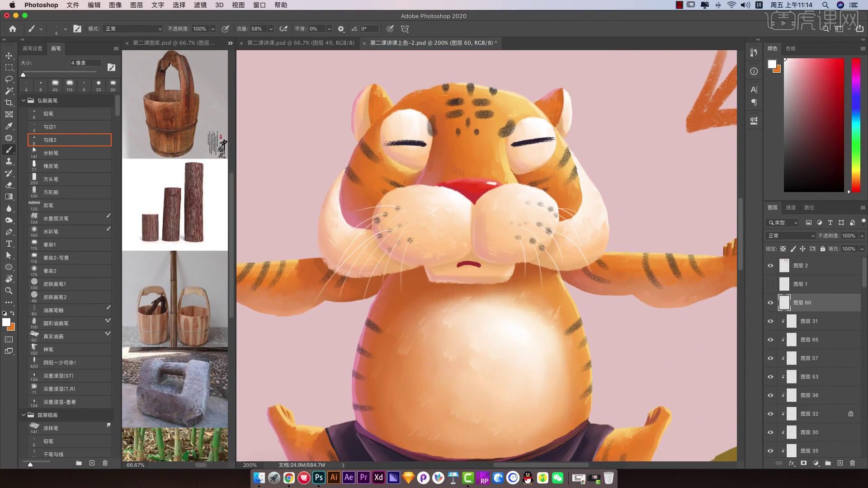Create a new layer group

click(x=828, y=463)
